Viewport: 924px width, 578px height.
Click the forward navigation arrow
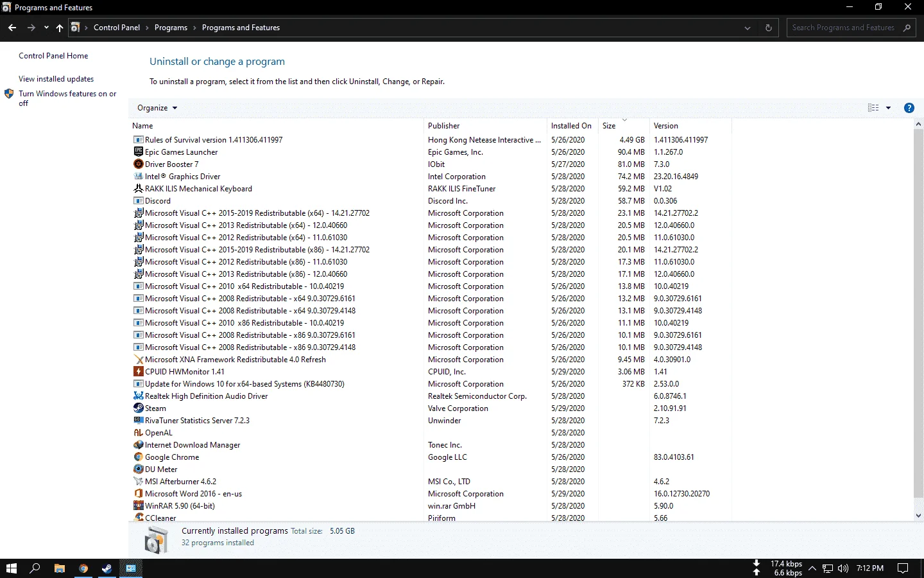(x=31, y=28)
